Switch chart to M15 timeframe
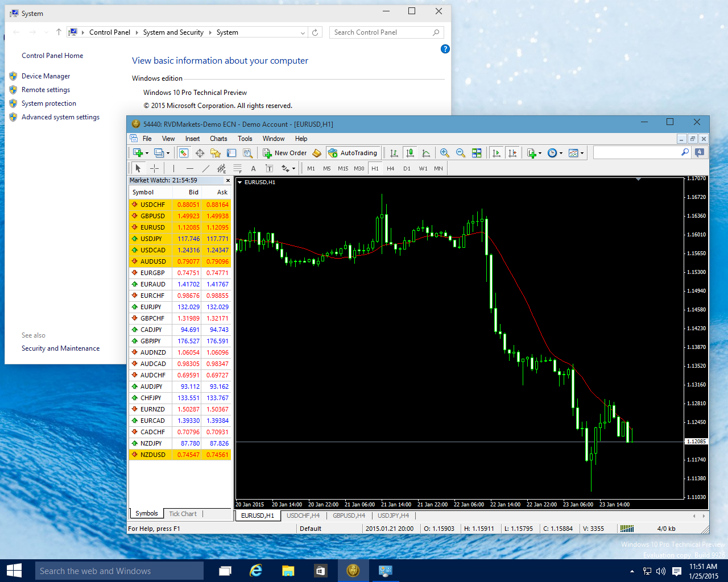The height and width of the screenshot is (582, 728). 343,168
